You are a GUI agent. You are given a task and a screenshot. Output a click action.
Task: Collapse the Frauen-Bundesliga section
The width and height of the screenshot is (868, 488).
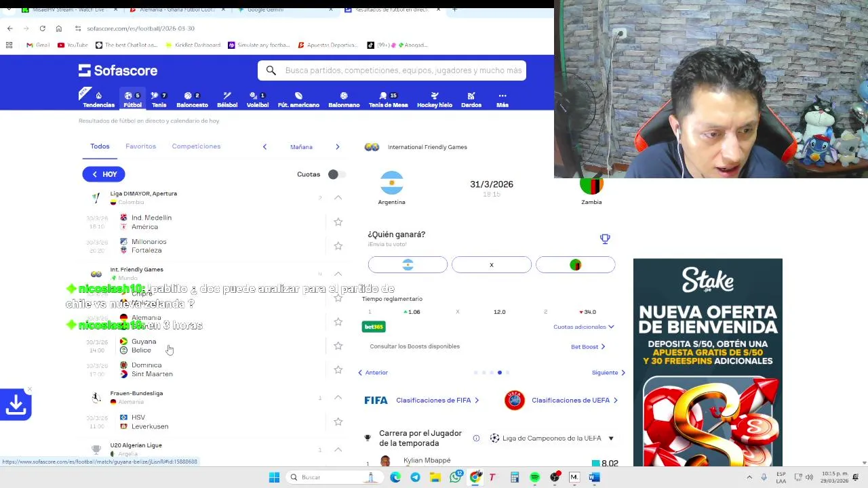coord(338,397)
